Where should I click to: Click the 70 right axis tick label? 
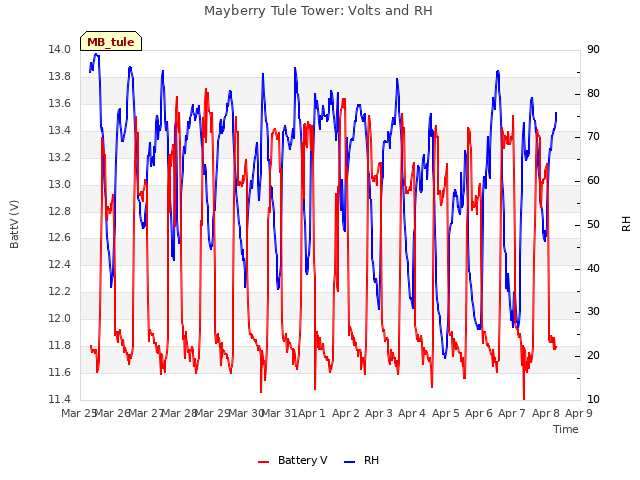point(593,137)
